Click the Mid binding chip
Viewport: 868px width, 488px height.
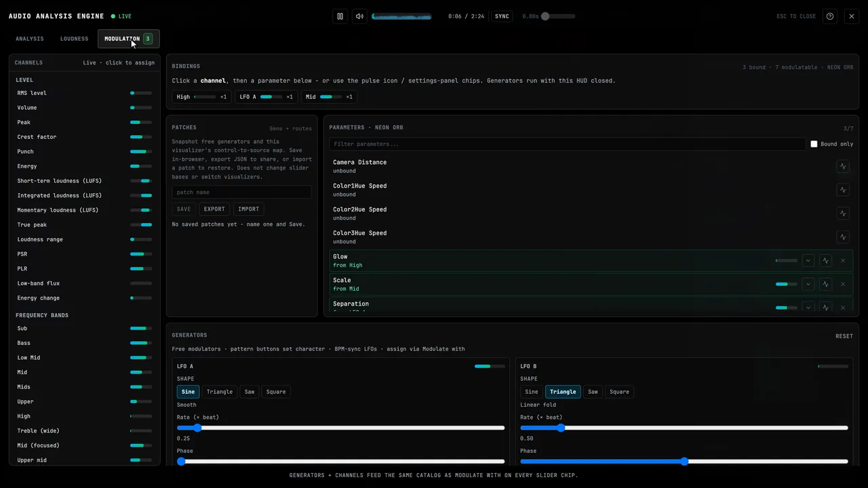coord(329,97)
